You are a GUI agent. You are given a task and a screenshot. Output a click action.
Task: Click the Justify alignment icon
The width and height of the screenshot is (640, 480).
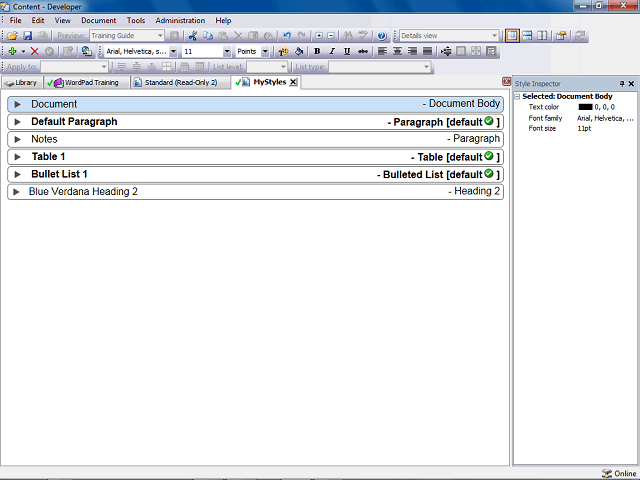pos(427,51)
